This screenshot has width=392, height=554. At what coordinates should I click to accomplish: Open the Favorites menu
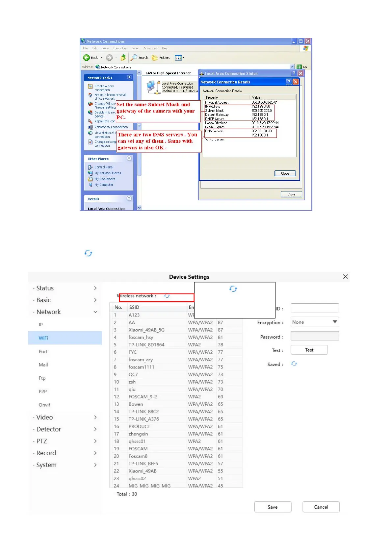coord(120,48)
